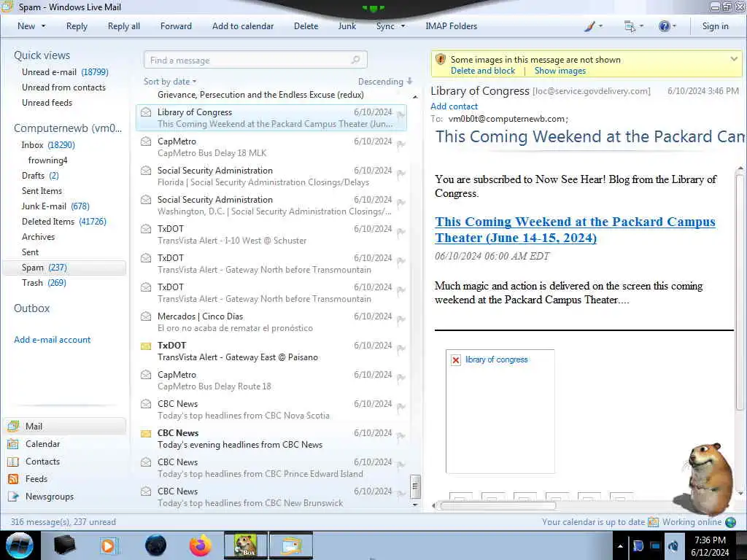Open IMAP Folders from toolbar
This screenshot has width=747, height=560.
pos(451,26)
